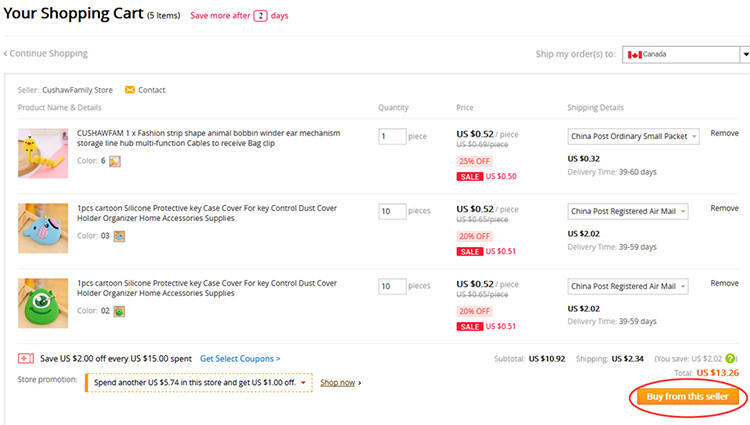The width and height of the screenshot is (750, 425).
Task: Expand the store promotion dropdown
Action: click(x=198, y=383)
